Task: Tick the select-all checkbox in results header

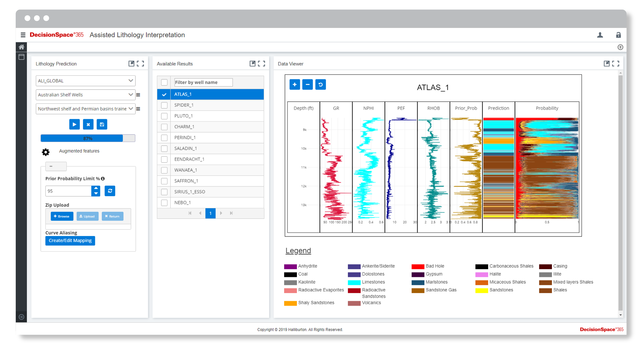Action: [164, 82]
